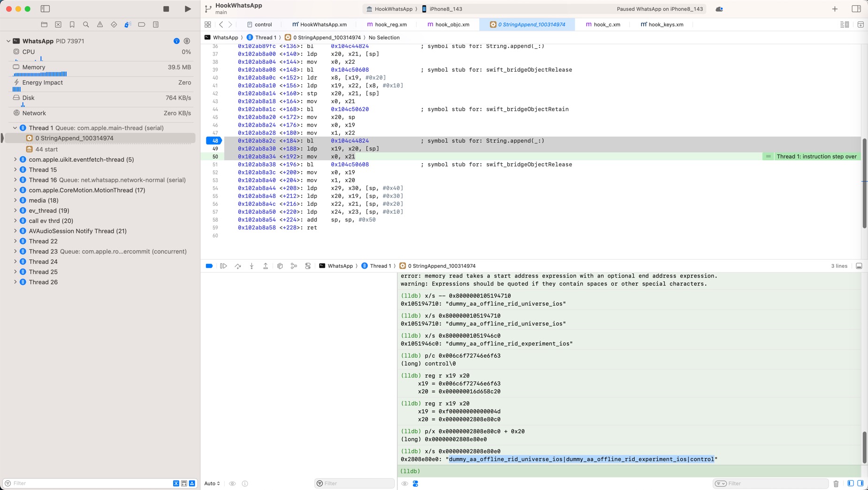
Task: Open the Source Control navigator
Action: point(58,24)
